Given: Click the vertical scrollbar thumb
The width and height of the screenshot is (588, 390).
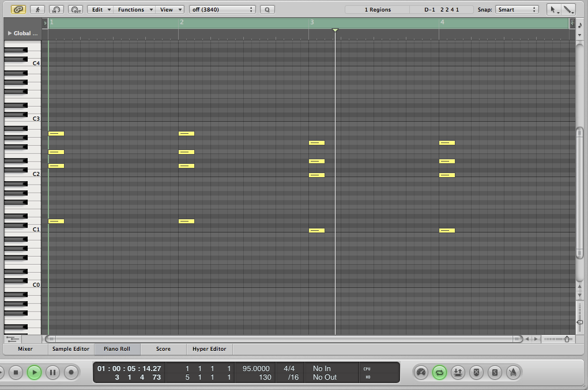Looking at the screenshot, I should (x=580, y=193).
